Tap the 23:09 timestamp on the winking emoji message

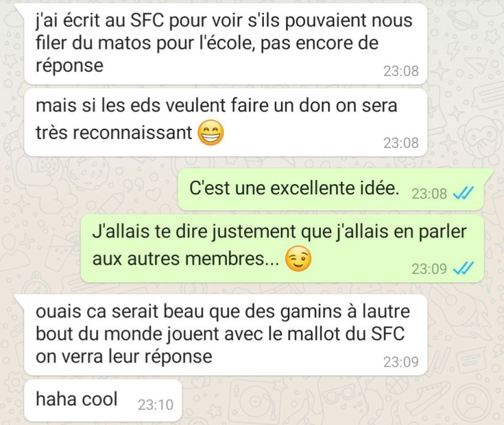(x=429, y=269)
